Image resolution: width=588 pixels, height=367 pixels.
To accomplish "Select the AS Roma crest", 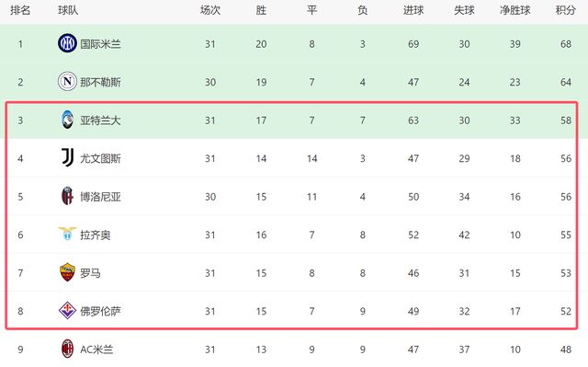I will [x=67, y=272].
